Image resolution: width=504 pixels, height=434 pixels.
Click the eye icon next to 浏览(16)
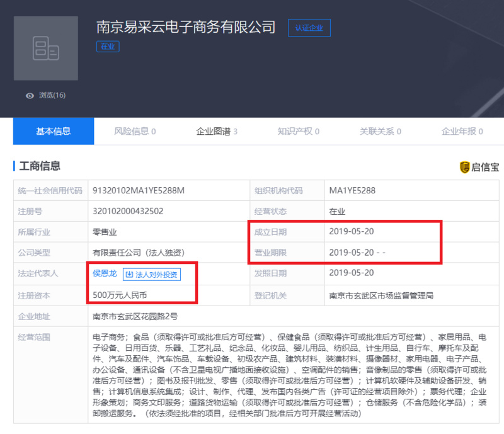pos(30,96)
